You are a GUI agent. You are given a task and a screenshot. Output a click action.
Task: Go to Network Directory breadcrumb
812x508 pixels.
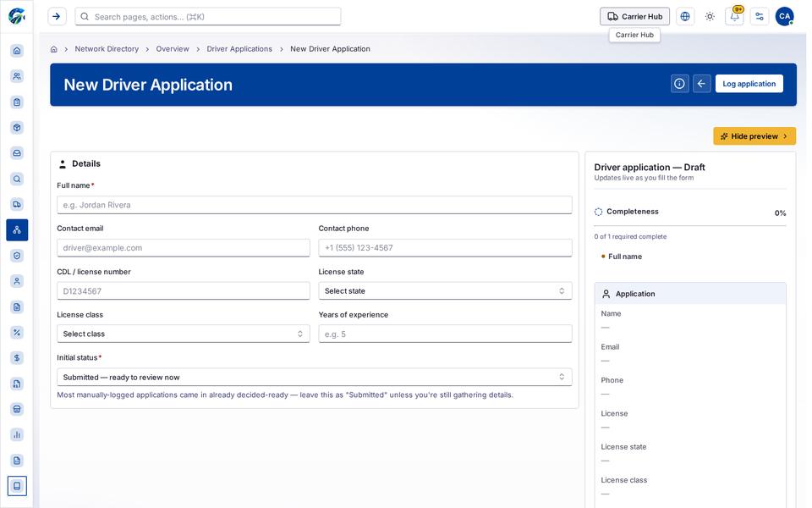[107, 49]
